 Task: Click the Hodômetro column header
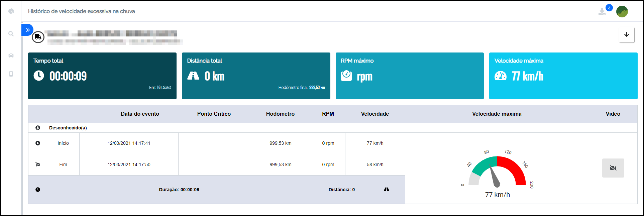pos(280,114)
